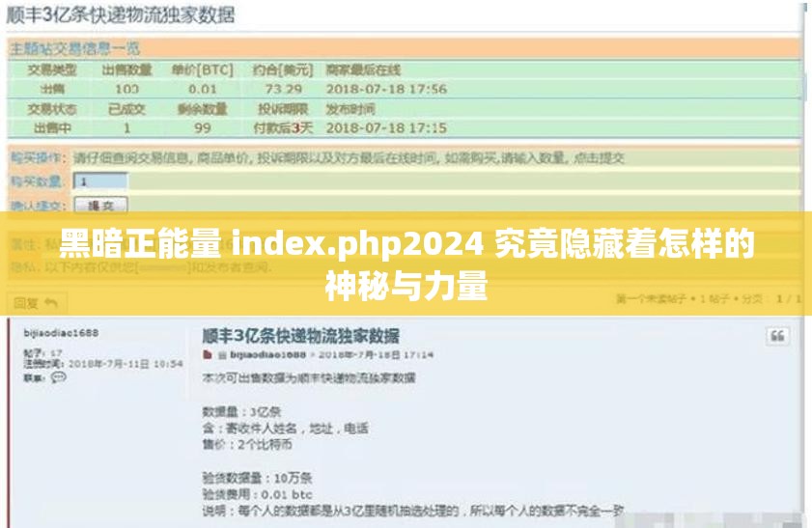Click the 交易类型 column header

click(x=52, y=69)
